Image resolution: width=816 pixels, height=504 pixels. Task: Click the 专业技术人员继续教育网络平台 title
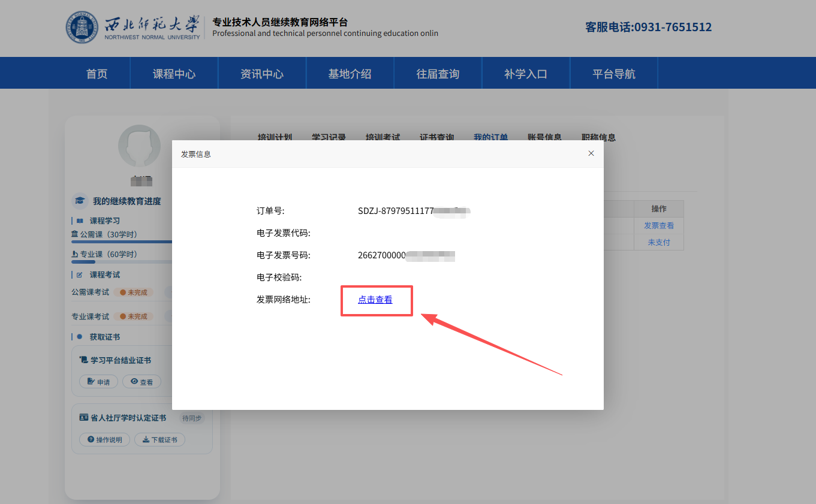[280, 22]
